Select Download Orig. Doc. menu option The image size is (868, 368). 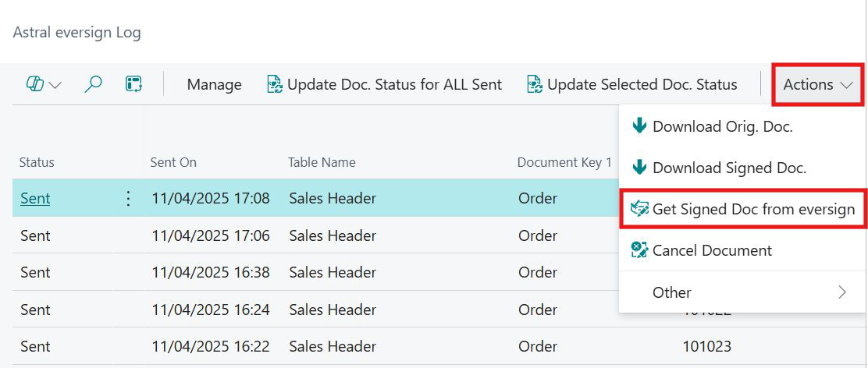pos(722,126)
